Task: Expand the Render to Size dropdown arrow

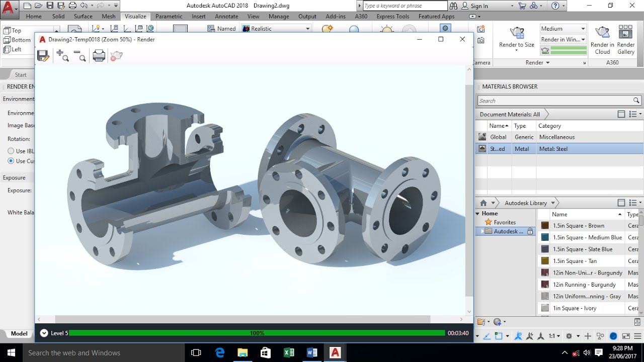Action: [517, 51]
